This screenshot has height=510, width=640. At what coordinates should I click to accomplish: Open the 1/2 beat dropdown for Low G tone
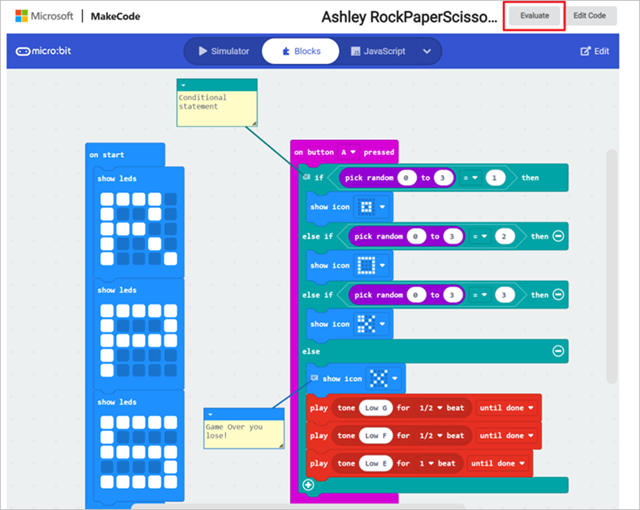(431, 408)
